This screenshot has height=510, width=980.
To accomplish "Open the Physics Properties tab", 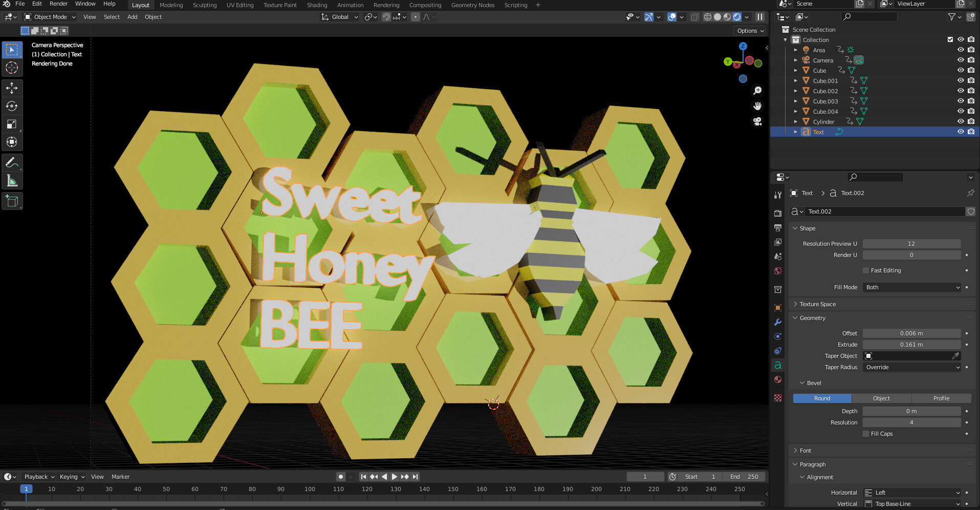I will (778, 351).
